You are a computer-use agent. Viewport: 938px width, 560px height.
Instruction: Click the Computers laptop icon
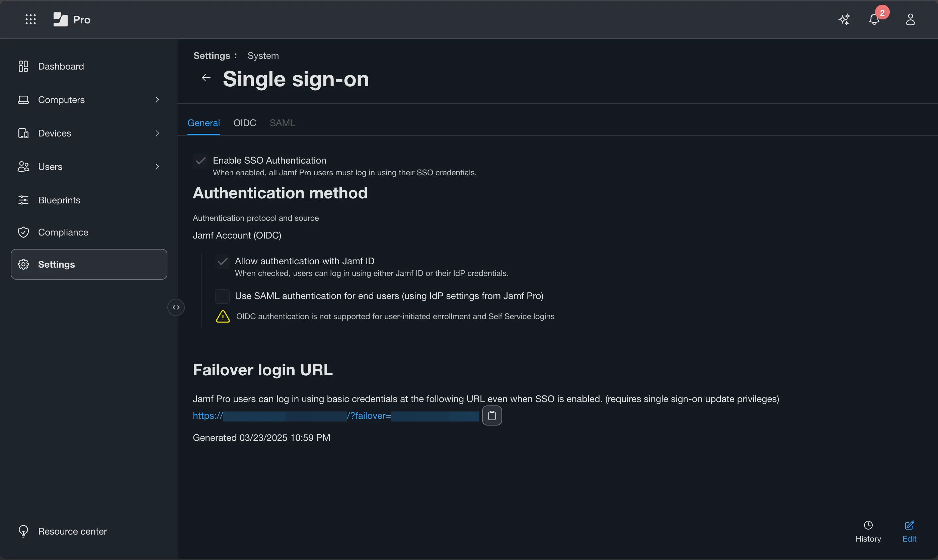pyautogui.click(x=23, y=100)
